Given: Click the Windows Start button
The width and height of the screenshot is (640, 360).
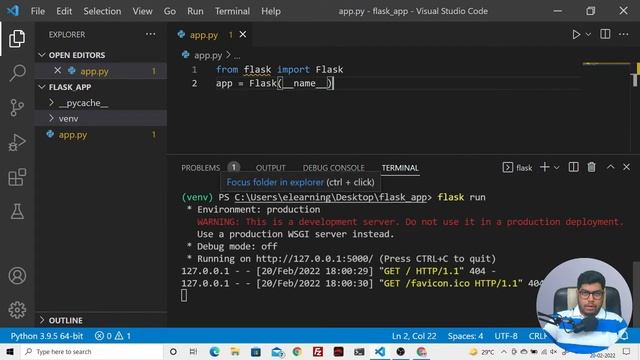Looking at the screenshot, I should click(x=9, y=351).
